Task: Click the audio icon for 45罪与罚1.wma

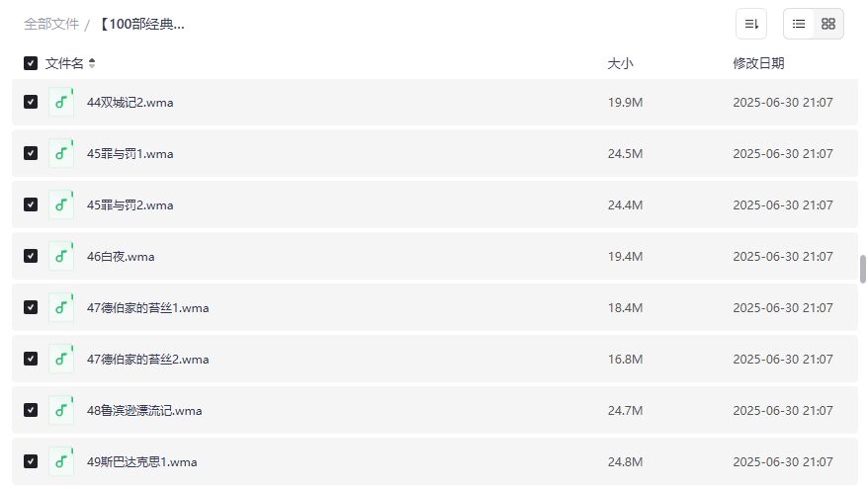Action: (61, 153)
